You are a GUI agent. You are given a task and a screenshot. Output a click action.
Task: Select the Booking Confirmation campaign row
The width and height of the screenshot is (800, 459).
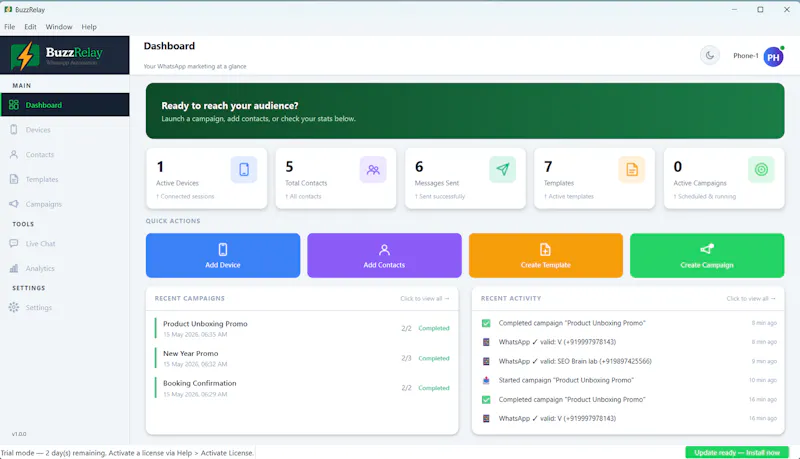click(302, 388)
